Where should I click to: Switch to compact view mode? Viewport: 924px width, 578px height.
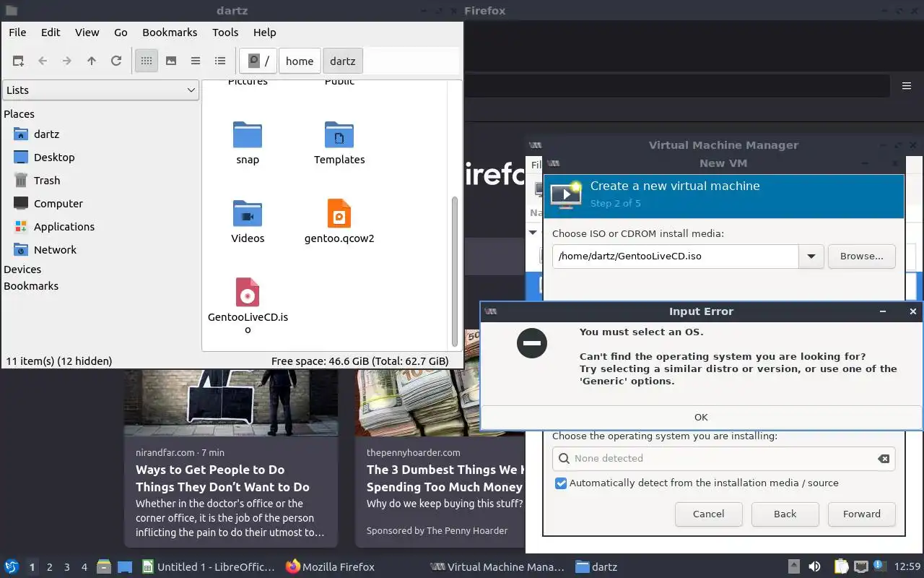(196, 61)
